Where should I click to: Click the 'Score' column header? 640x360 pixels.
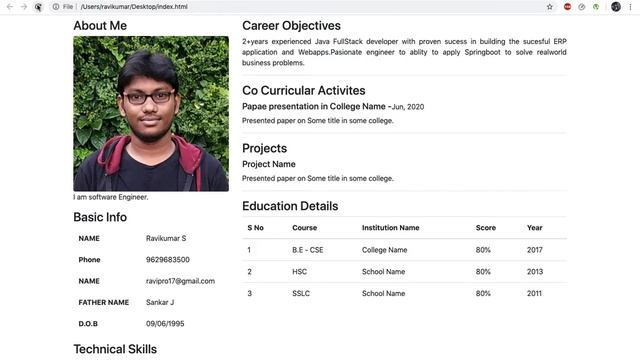486,228
